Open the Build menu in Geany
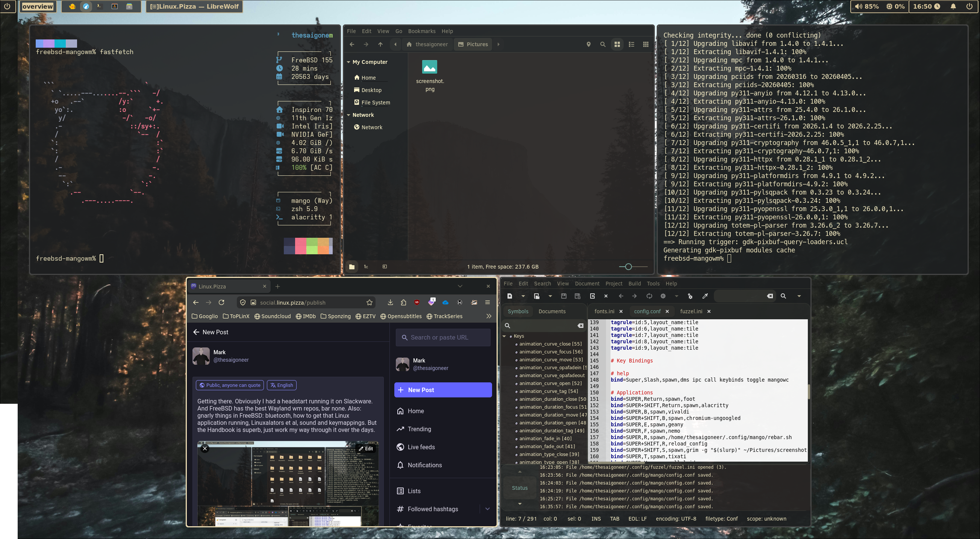 pos(634,284)
